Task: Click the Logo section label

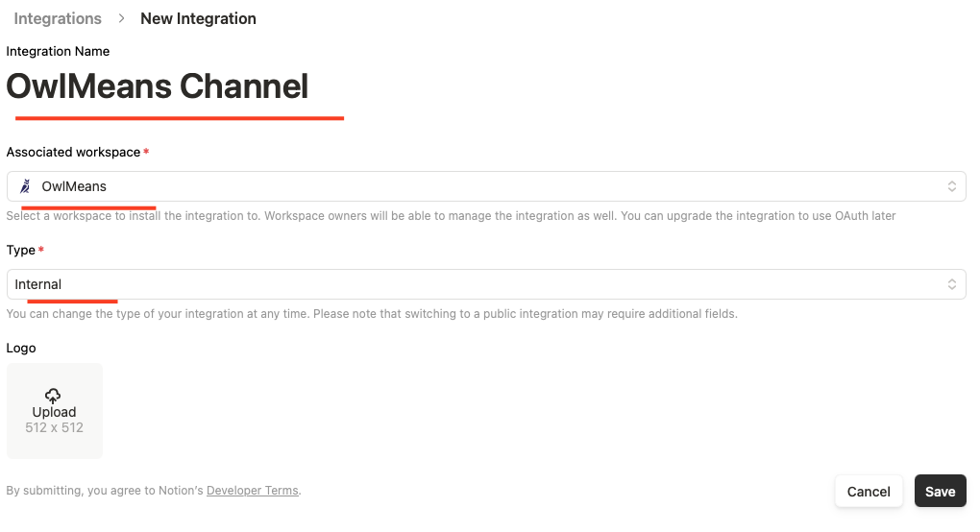Action: (x=21, y=348)
